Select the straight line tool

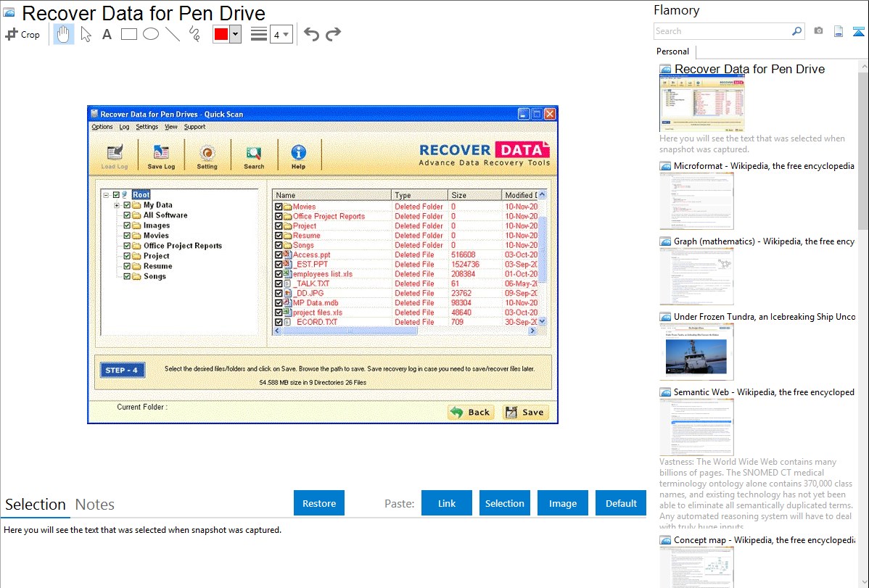[x=173, y=34]
